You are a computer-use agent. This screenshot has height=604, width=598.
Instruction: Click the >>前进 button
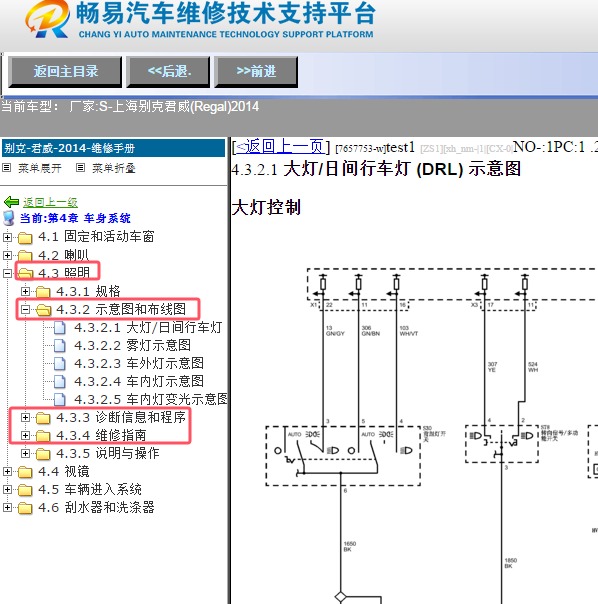pos(256,72)
